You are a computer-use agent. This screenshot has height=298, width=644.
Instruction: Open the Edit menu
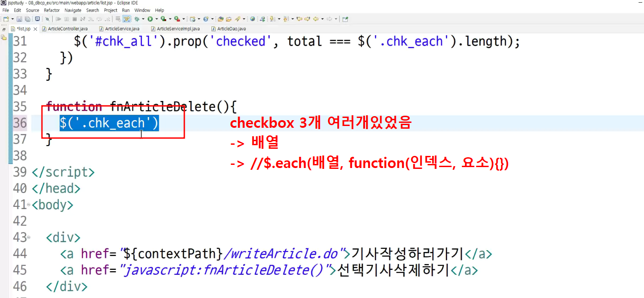17,10
